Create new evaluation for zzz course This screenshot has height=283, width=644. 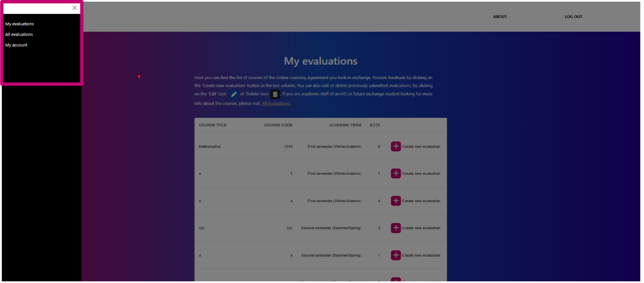point(421,228)
